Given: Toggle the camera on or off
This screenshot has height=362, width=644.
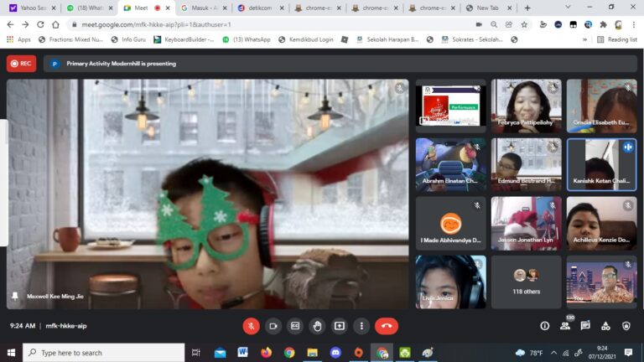Looking at the screenshot, I should coord(273,326).
